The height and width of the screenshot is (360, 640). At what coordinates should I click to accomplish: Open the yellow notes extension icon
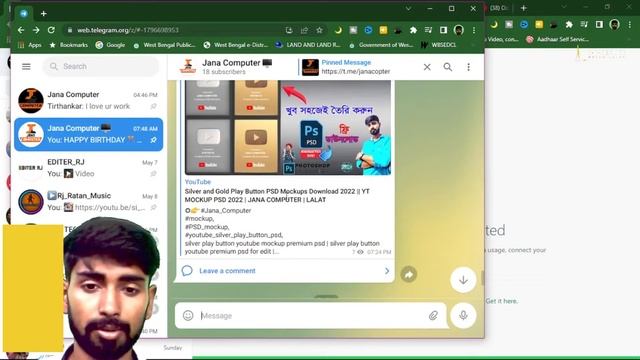(383, 30)
